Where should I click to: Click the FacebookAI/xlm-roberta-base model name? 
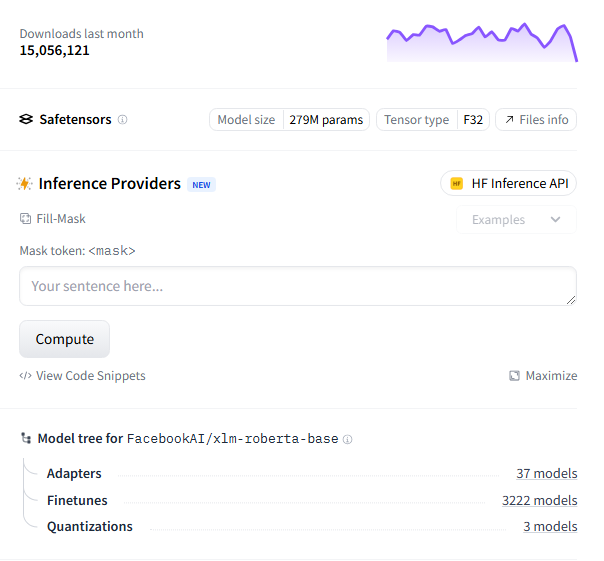(232, 439)
